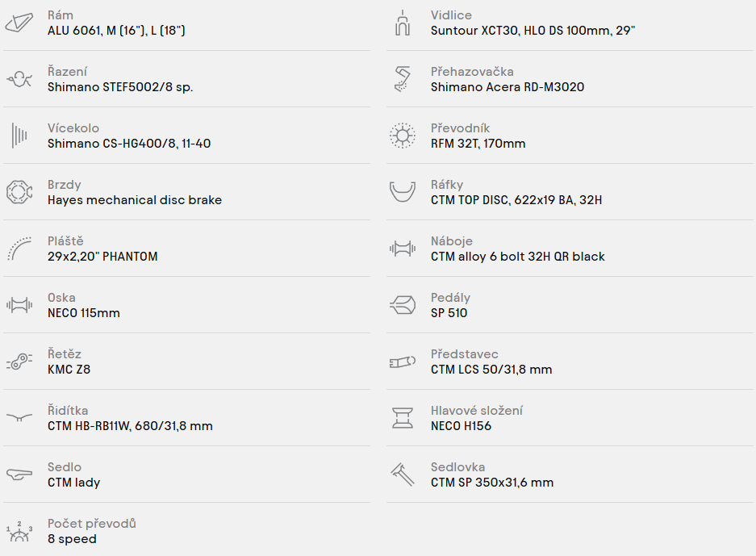Viewport: 756px width, 556px height.
Task: Select the tire icon next to Pláště
Action: (x=19, y=249)
